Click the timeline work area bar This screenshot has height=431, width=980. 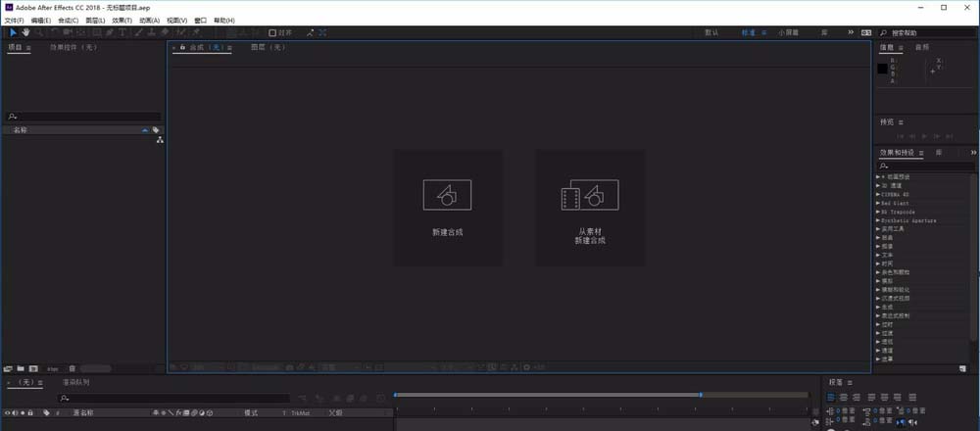[547, 395]
